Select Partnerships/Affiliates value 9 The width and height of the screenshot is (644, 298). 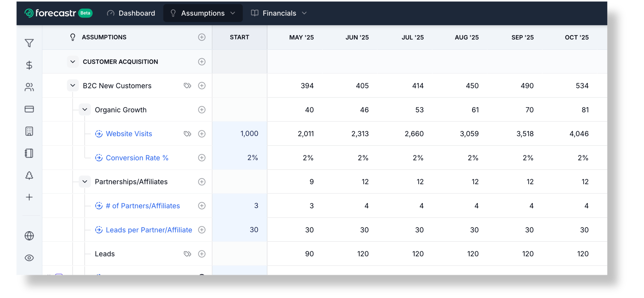(311, 182)
